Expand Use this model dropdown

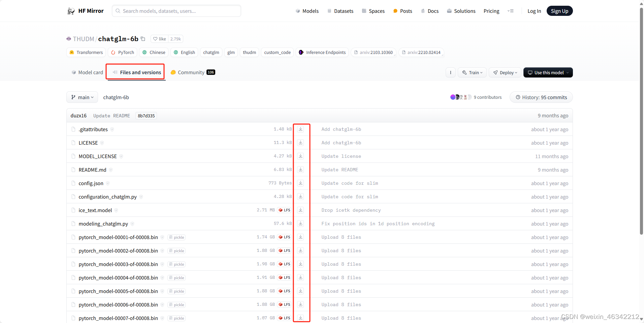(x=548, y=72)
